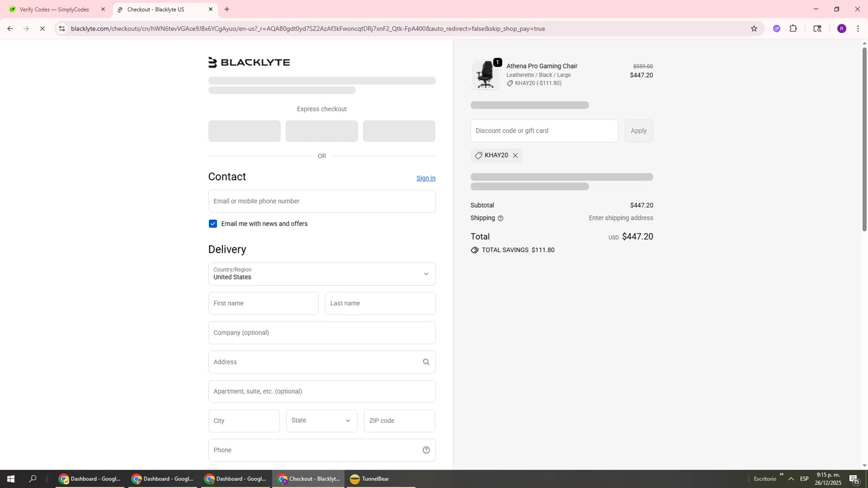Open the Country/Region dropdown
Viewport: 868px width, 488px height.
[x=322, y=274]
